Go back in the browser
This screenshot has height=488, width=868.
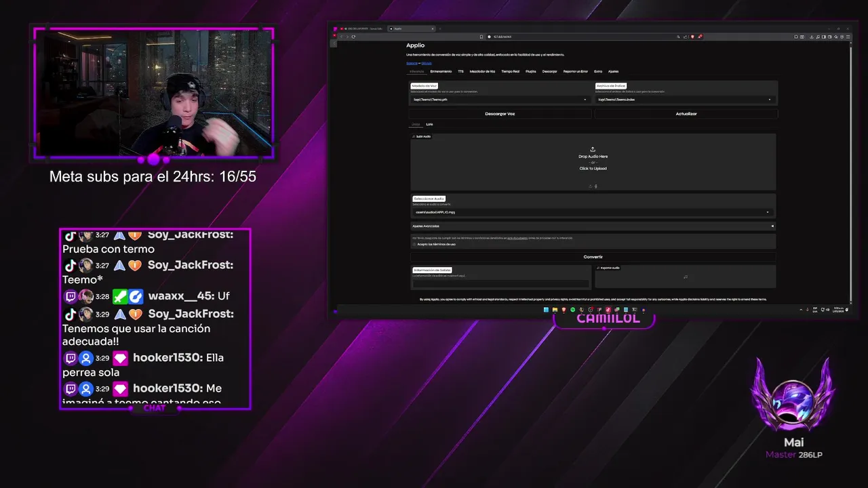(341, 37)
